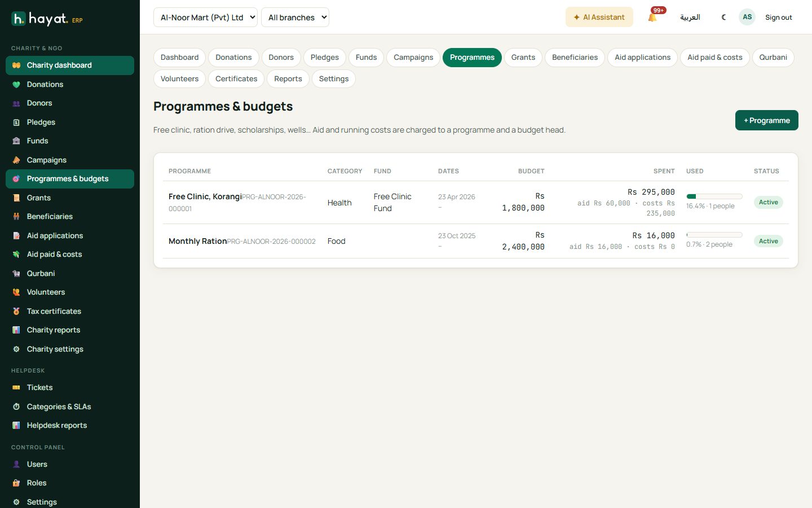Toggle dark mode moon icon
812x508 pixels.
(723, 17)
